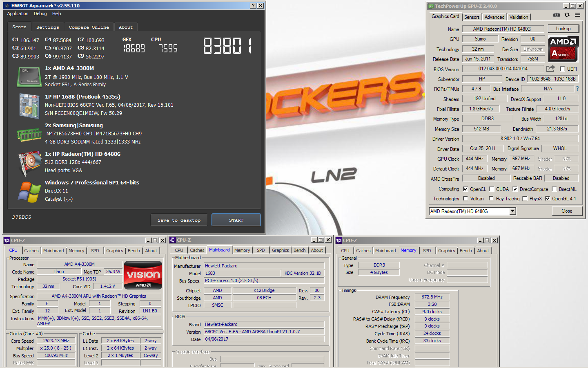Open Bench tab in the right CPU-Z window
The height and width of the screenshot is (368, 588).
[465, 251]
